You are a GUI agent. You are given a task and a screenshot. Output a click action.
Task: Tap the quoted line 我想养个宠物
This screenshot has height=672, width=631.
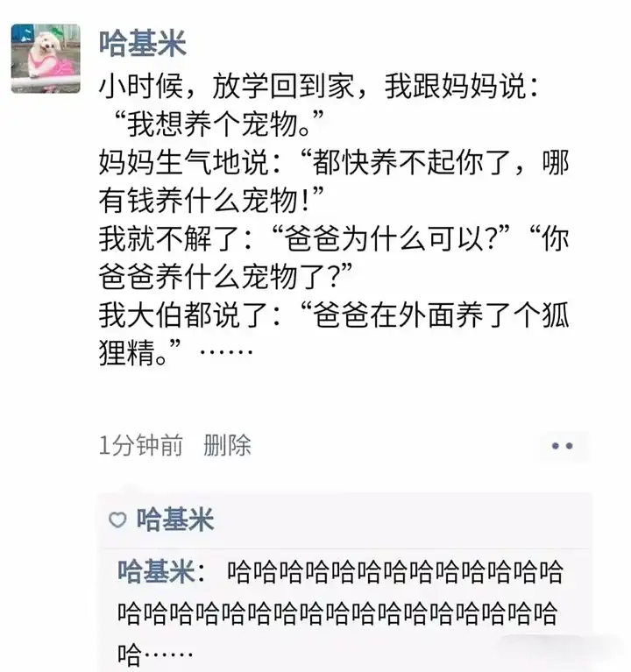click(x=217, y=124)
